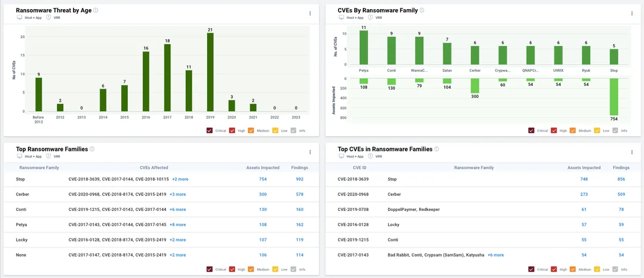644x278 pixels.
Task: Expand +3 more CVEs in Cerber row
Action: click(178, 194)
